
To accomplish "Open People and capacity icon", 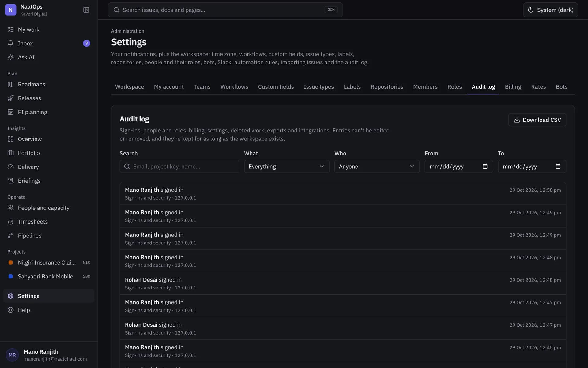I will (11, 208).
